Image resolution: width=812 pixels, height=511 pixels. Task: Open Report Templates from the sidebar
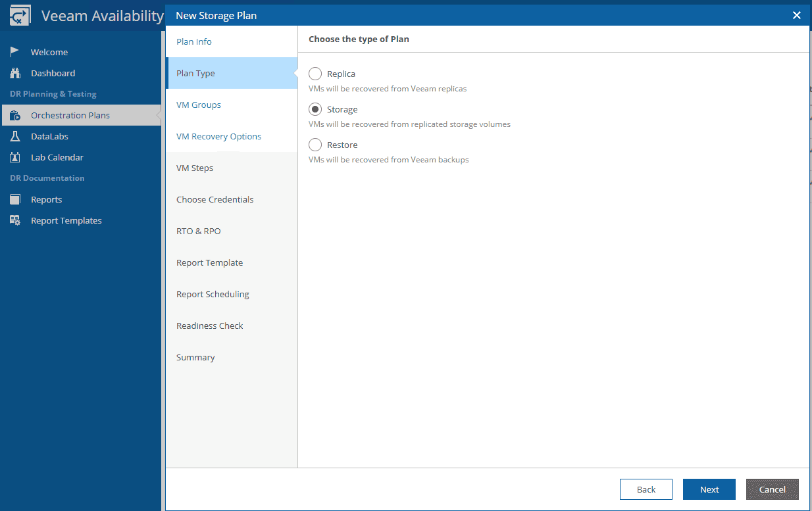[80, 220]
